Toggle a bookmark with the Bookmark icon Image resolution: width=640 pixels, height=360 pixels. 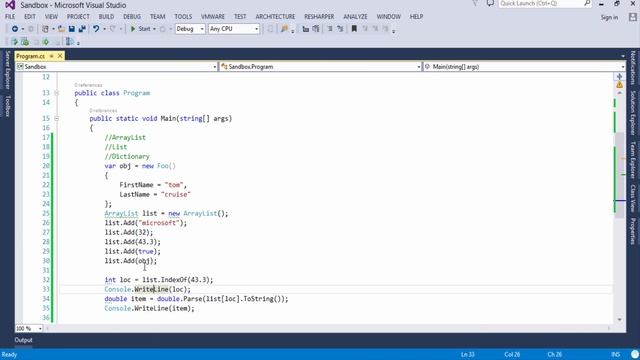click(354, 29)
